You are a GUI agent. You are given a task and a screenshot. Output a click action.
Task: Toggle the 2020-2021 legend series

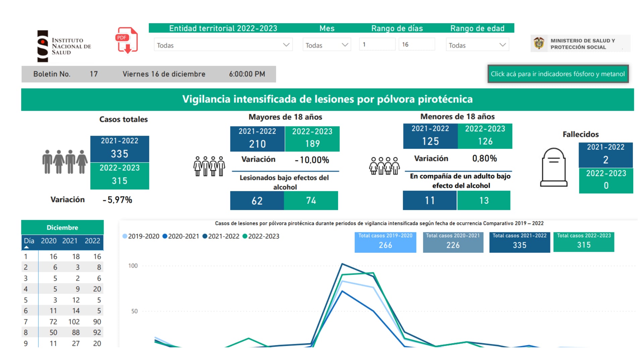pos(181,236)
